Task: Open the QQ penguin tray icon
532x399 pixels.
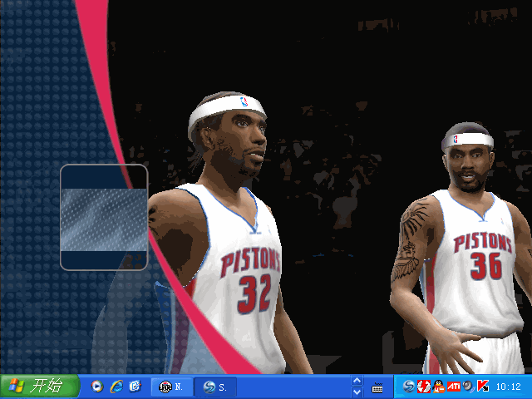Action: click(439, 386)
